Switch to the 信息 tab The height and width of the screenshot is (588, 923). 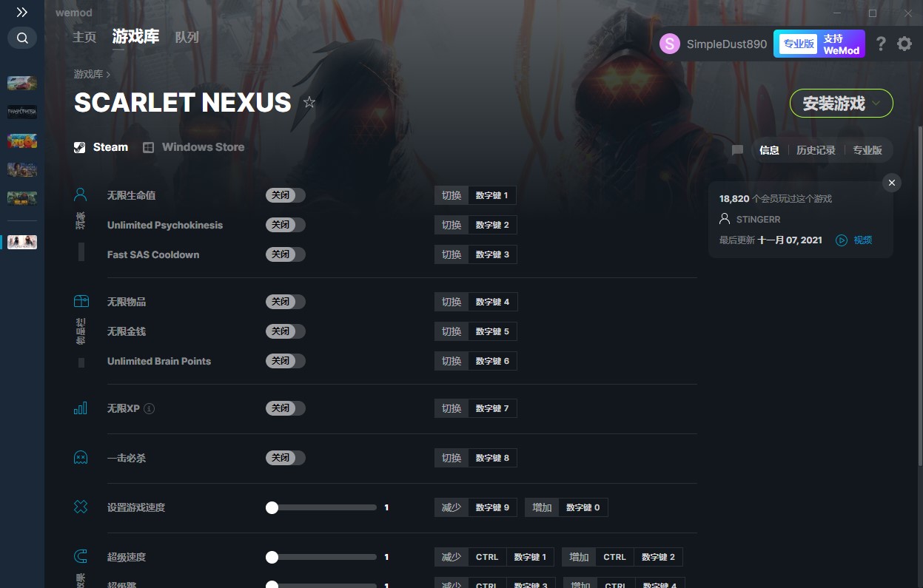pos(769,150)
